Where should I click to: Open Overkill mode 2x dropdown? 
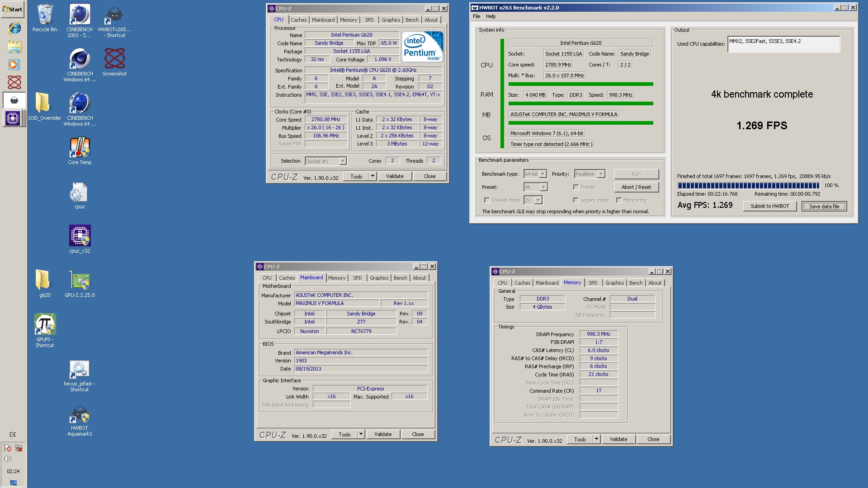(x=533, y=200)
